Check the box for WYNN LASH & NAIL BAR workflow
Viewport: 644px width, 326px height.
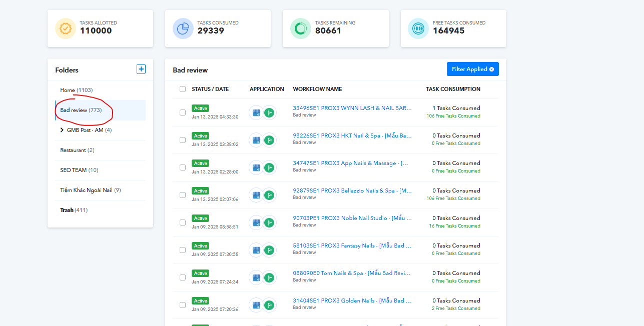[183, 112]
